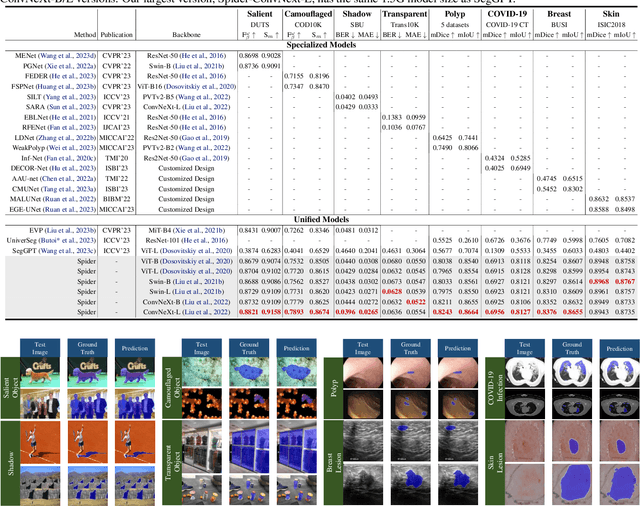Click the red 0.0522 transparent MAE value
Viewport: 640px width, 506px height.
click(x=416, y=302)
